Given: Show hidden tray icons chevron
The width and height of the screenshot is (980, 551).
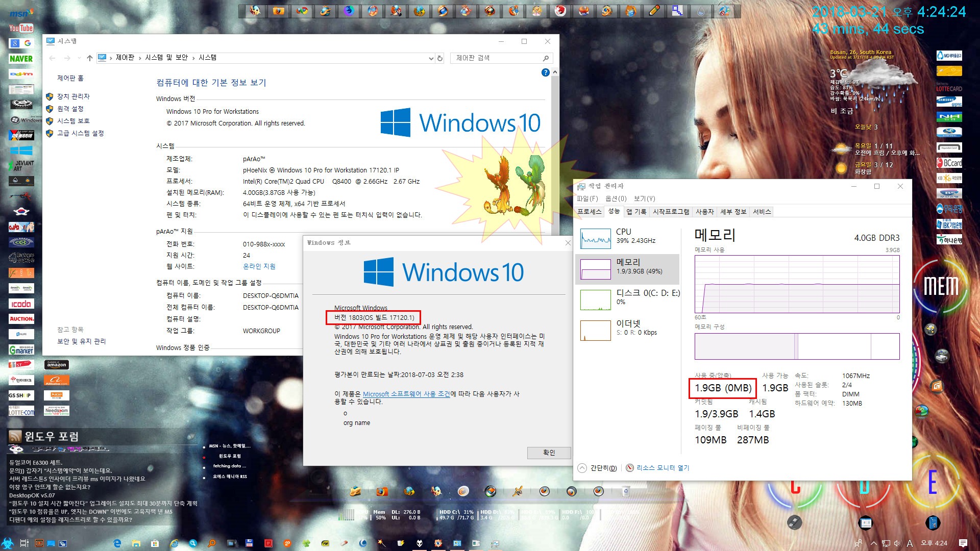Looking at the screenshot, I should 874,543.
